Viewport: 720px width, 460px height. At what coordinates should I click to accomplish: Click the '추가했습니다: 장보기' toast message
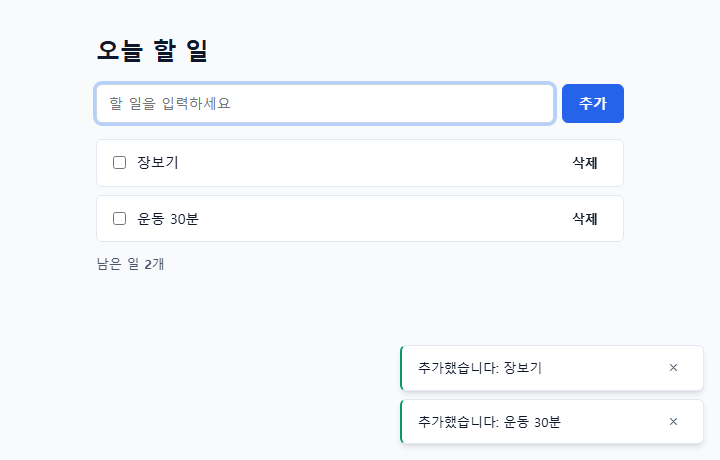tap(480, 368)
